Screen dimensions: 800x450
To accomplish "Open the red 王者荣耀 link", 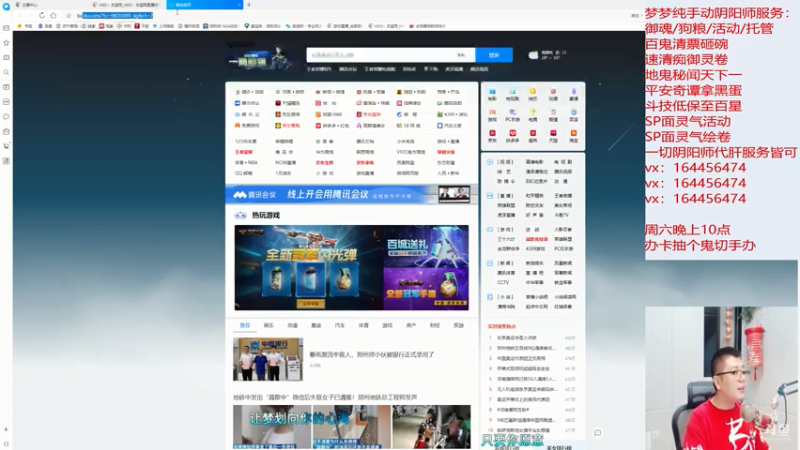I will [243, 152].
